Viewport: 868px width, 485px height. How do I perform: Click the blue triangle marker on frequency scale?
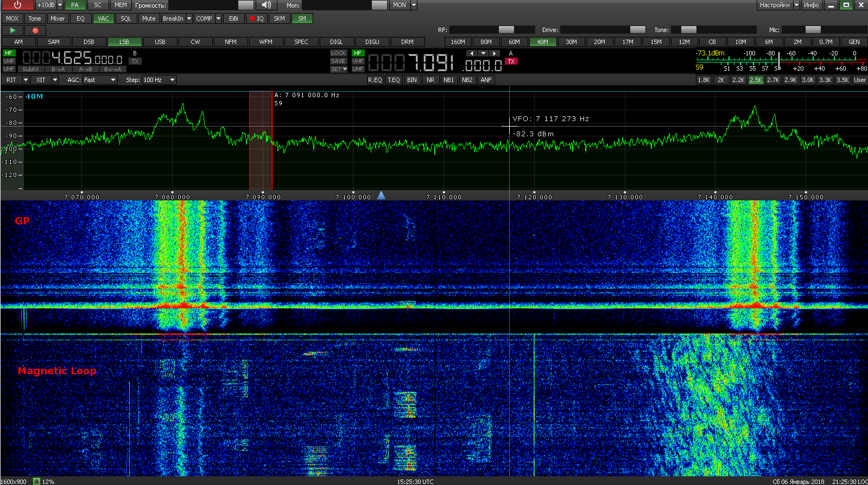(x=381, y=195)
